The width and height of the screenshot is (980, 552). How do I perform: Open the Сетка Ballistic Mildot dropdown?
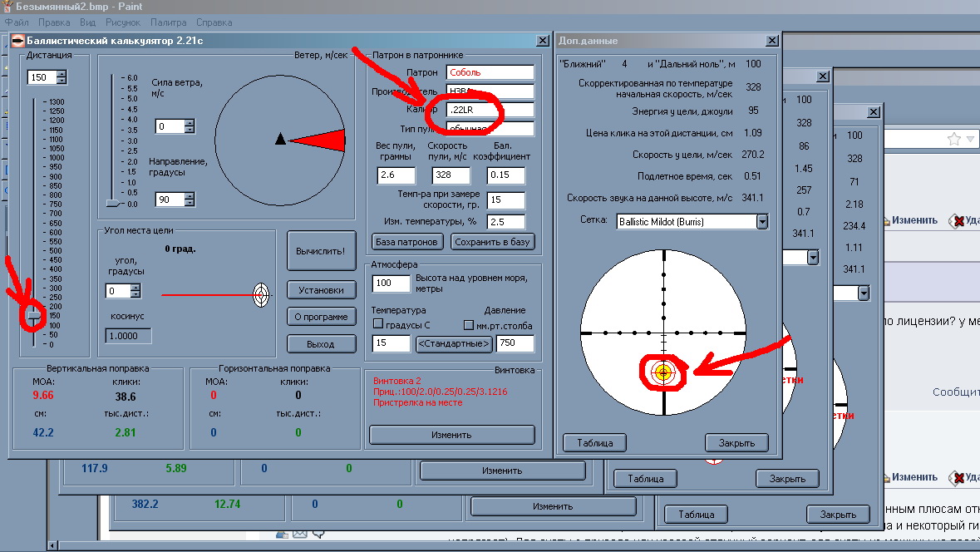click(x=761, y=222)
